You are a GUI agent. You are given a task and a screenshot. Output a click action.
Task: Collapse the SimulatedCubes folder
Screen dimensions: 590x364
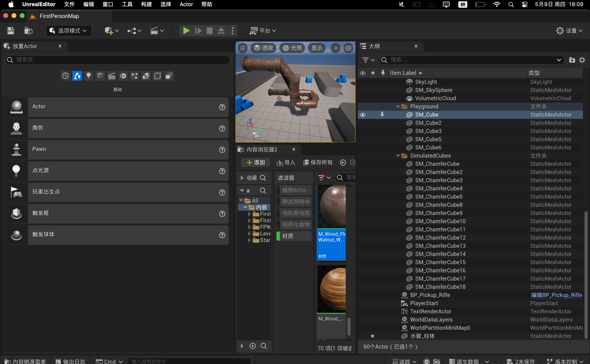coord(398,156)
